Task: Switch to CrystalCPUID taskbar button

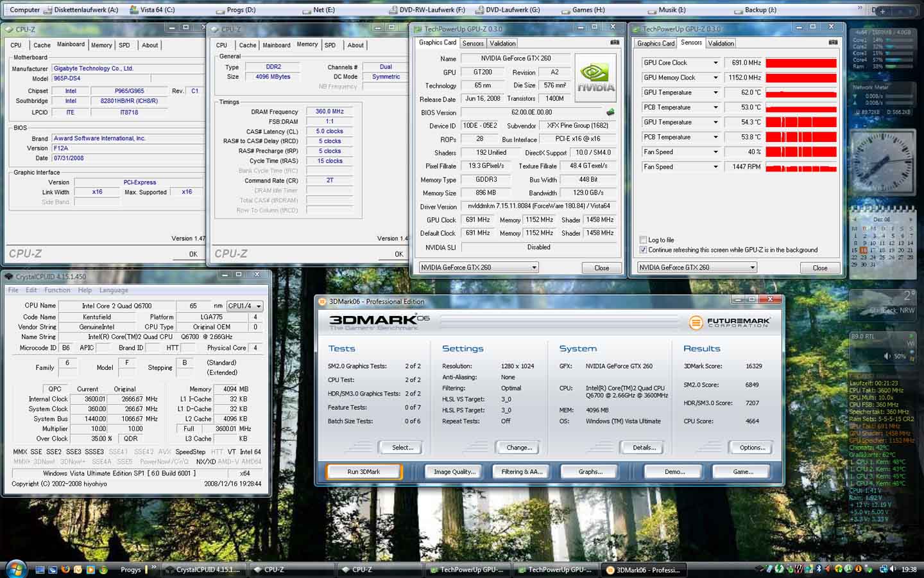Action: tap(203, 570)
